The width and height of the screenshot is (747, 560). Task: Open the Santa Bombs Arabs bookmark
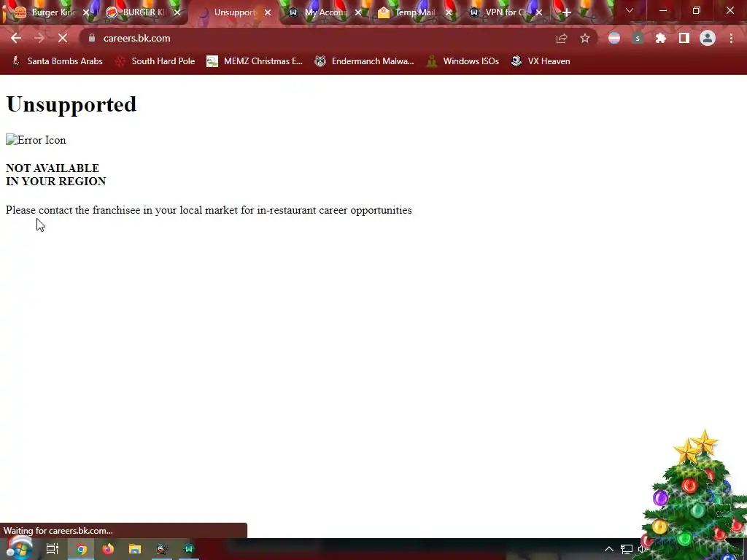click(x=57, y=61)
